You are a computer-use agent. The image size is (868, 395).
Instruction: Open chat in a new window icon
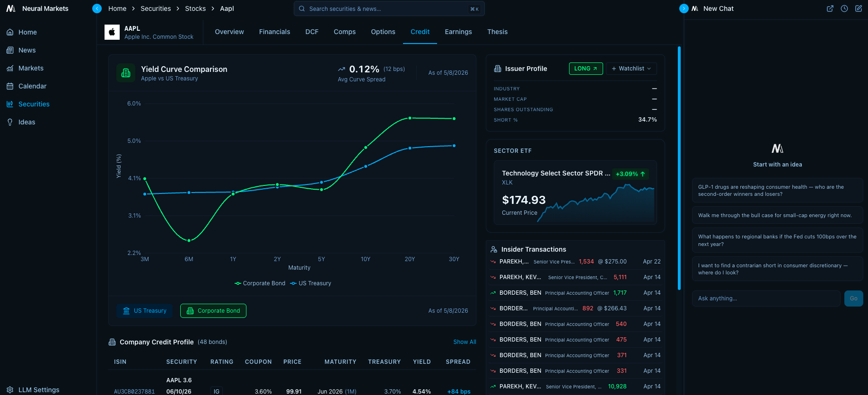pos(830,9)
